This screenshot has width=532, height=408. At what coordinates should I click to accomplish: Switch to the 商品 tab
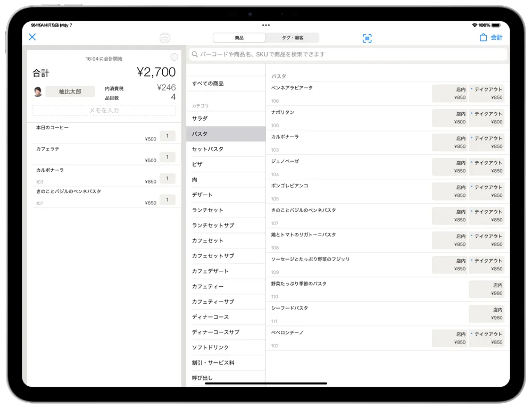[x=239, y=38]
